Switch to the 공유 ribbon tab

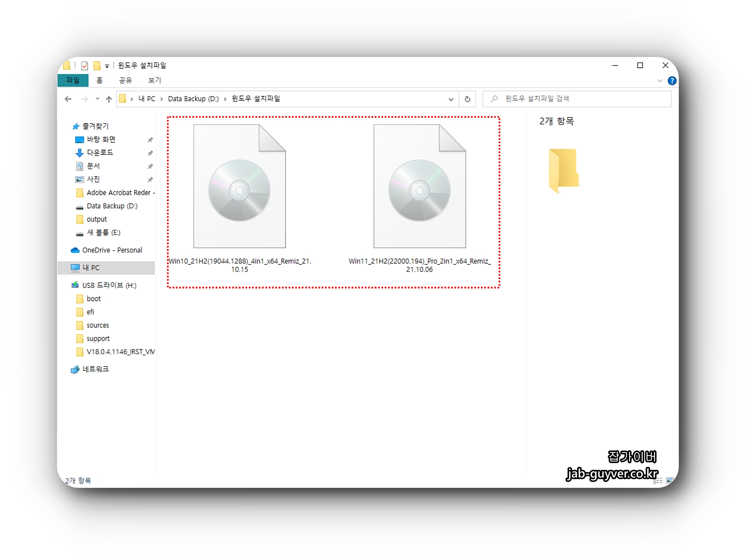[125, 80]
